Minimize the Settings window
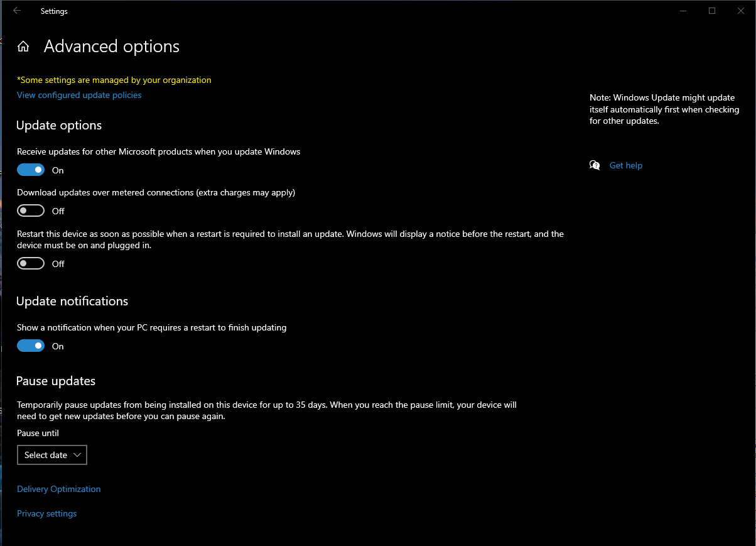Screen dimensions: 756x546 click(683, 11)
